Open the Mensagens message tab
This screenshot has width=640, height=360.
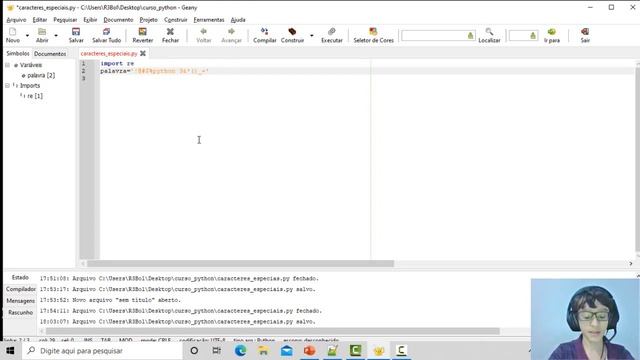[20, 300]
